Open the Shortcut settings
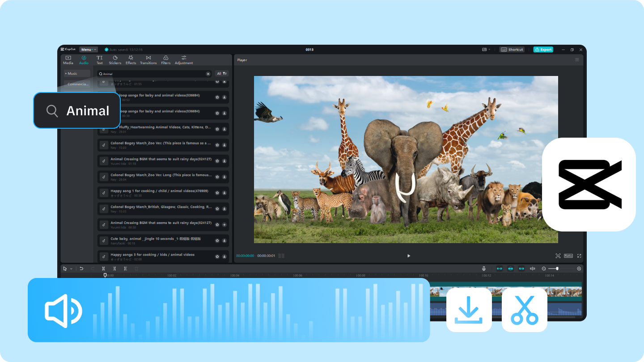Image resolution: width=644 pixels, height=362 pixels. pyautogui.click(x=511, y=50)
